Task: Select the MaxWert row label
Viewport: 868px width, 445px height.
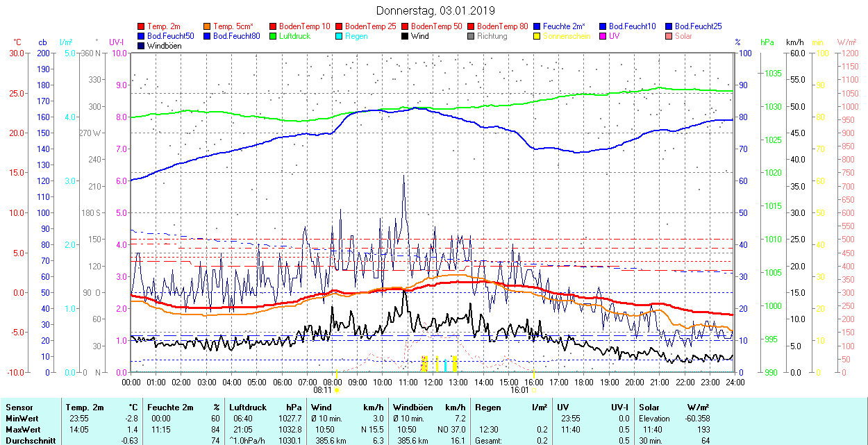Action: (x=22, y=430)
